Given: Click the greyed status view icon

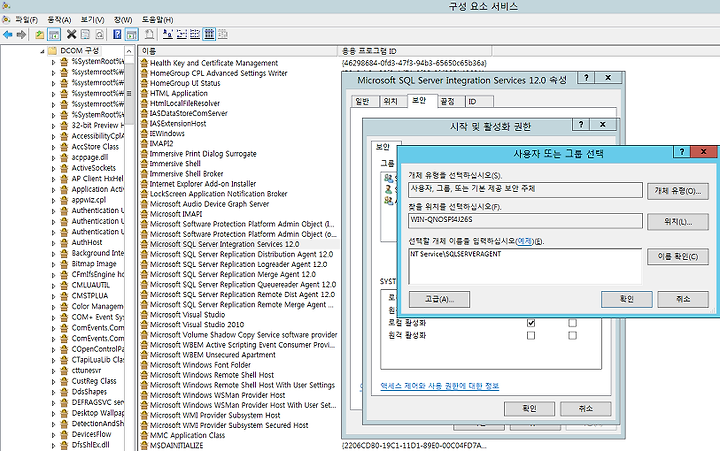Looking at the screenshot, I should pos(223,34).
